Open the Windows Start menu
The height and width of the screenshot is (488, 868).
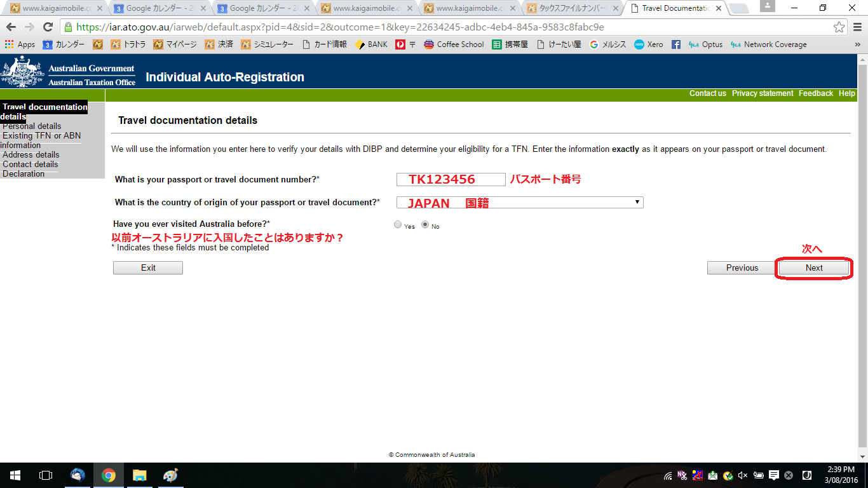[x=15, y=475]
